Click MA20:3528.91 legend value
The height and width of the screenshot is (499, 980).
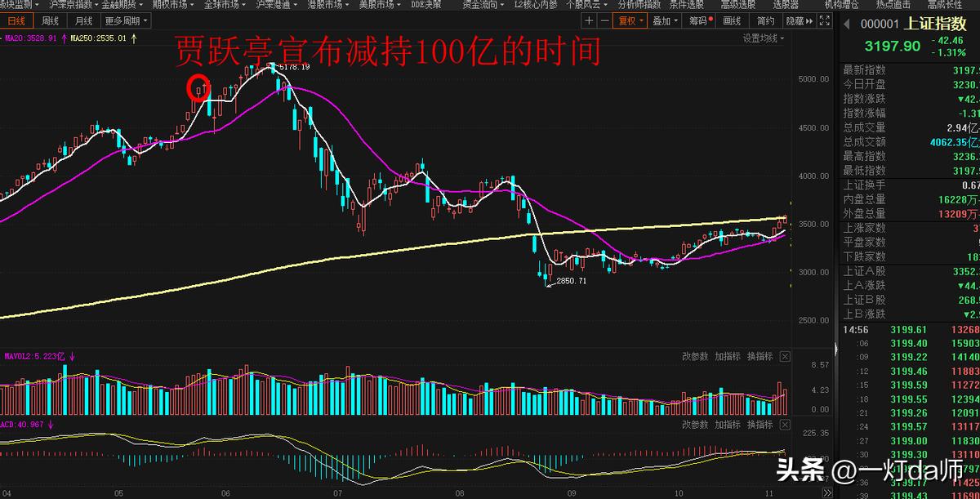point(31,38)
